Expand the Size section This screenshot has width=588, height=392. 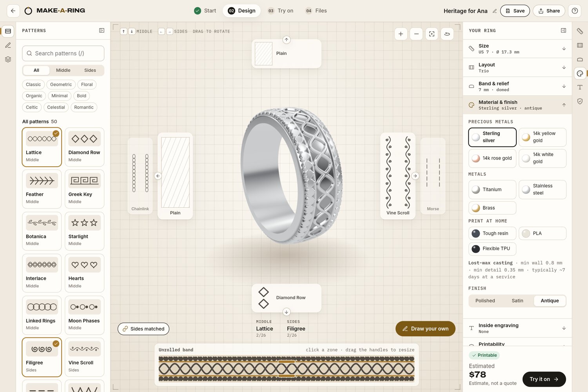click(x=517, y=49)
